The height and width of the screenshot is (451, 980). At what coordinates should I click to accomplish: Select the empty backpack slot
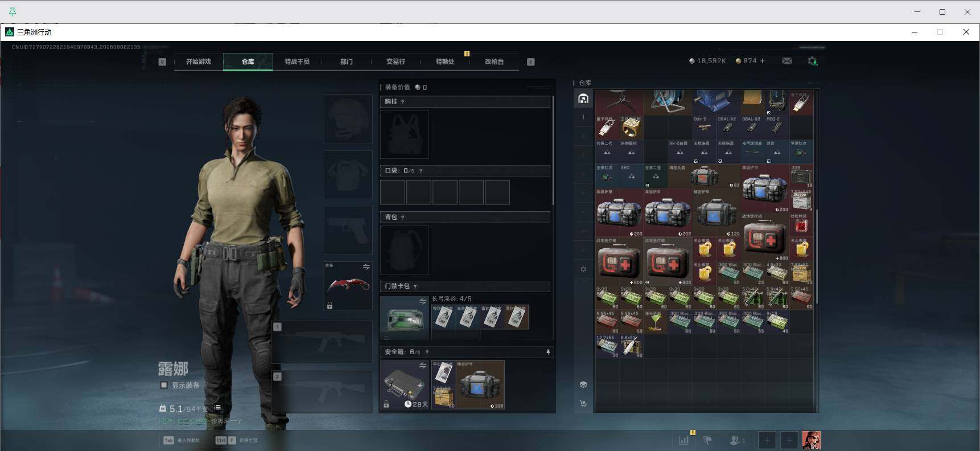pyautogui.click(x=404, y=249)
